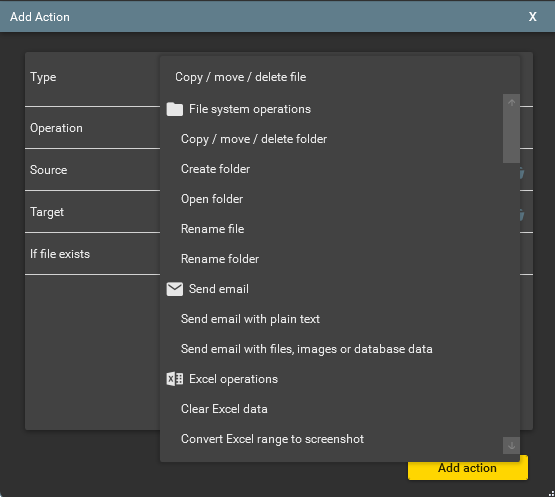Screen dimensions: 555x497
Task: Click the Excel operations spreadsheet icon
Action: (174, 379)
